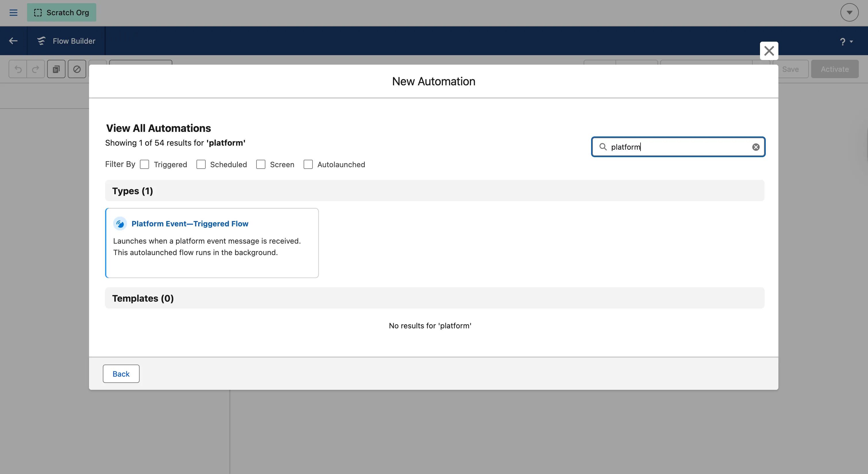Open the Help menu question mark

pos(846,41)
